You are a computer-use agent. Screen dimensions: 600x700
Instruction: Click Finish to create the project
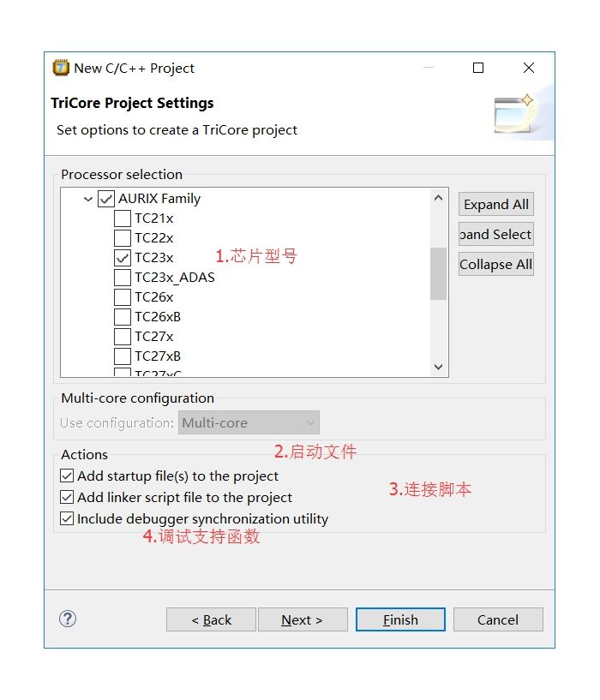399,619
